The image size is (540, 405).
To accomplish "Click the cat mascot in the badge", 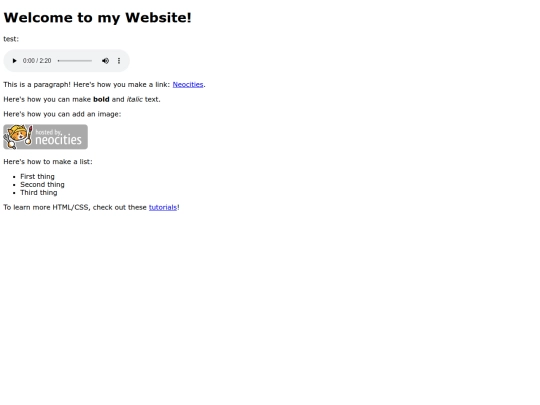I will (x=18, y=137).
